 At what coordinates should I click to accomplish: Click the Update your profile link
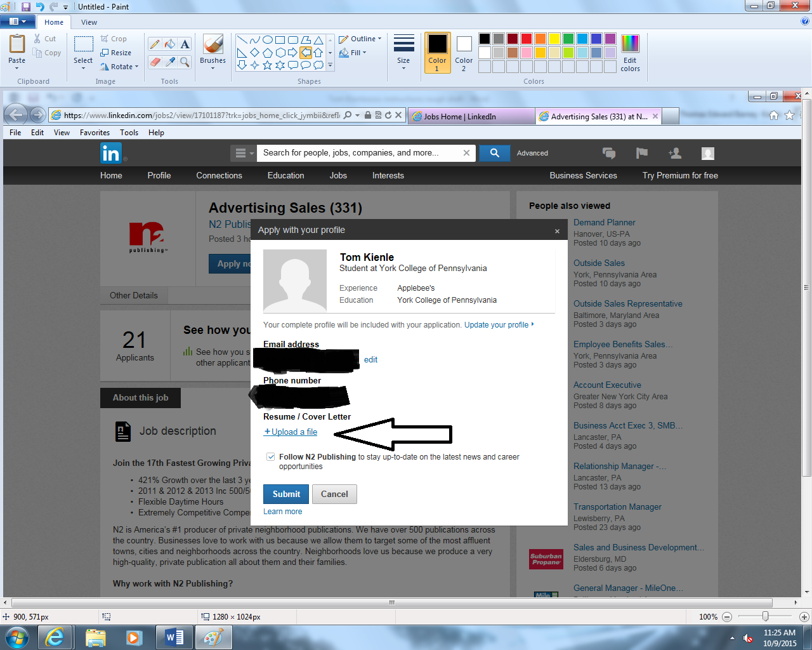[499, 324]
